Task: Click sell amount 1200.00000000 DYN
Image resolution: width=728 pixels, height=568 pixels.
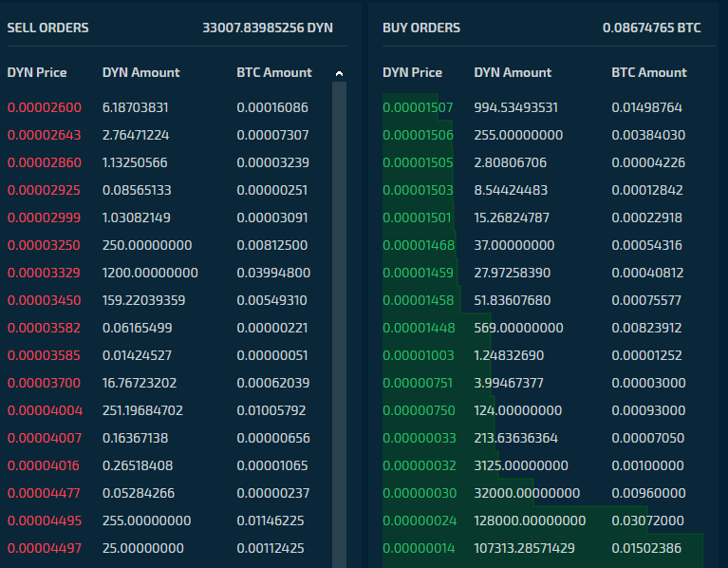Action: pyautogui.click(x=150, y=273)
